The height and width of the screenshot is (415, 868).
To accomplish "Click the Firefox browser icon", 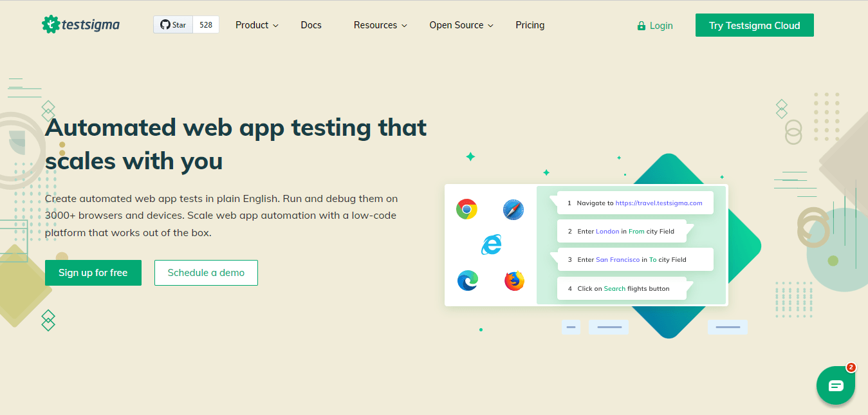I will [514, 281].
